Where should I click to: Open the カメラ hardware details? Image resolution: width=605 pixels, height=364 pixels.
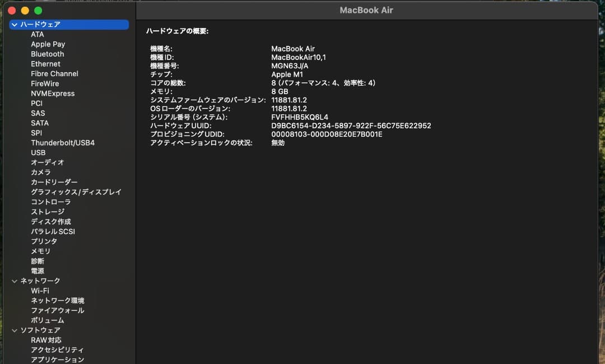[40, 172]
